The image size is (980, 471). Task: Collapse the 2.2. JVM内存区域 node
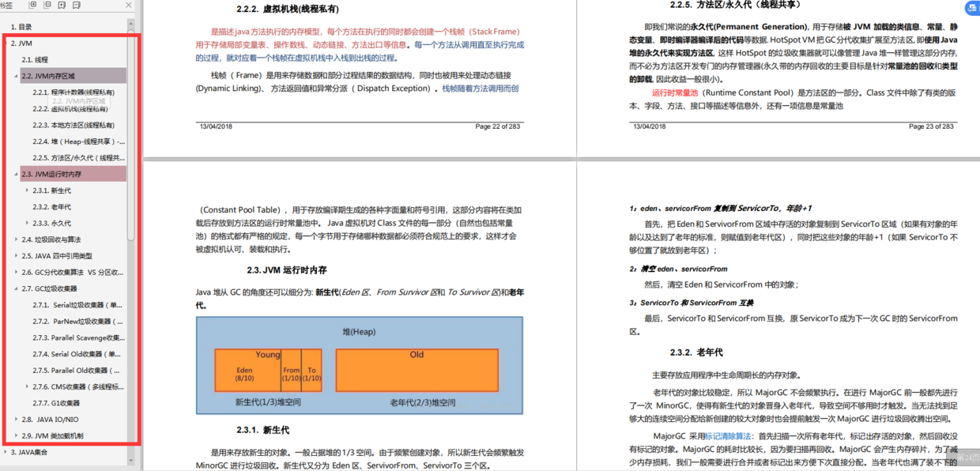(16, 76)
